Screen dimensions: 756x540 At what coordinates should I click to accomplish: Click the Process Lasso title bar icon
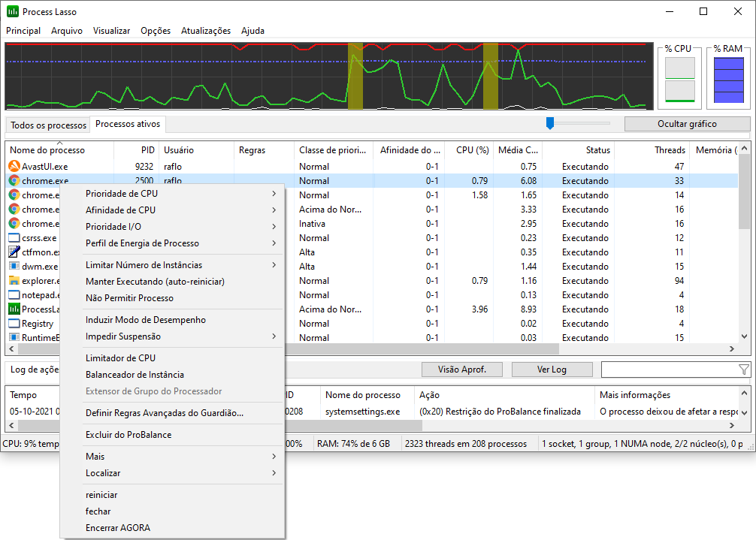[13, 11]
